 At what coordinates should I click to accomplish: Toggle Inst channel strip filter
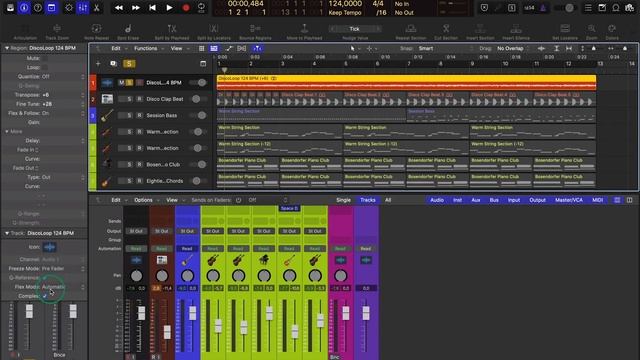(x=457, y=200)
